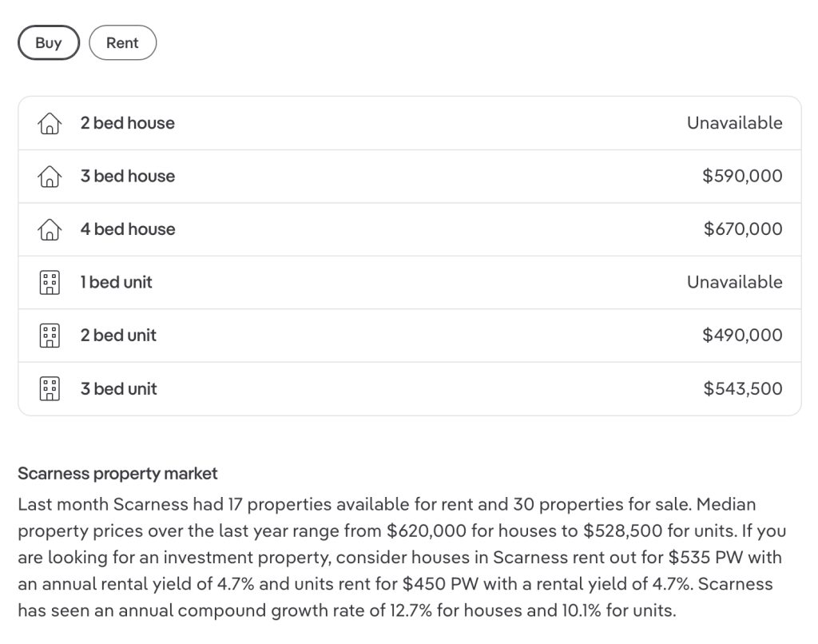
Task: Click the house icon for 2 bed house
Action: coord(50,123)
